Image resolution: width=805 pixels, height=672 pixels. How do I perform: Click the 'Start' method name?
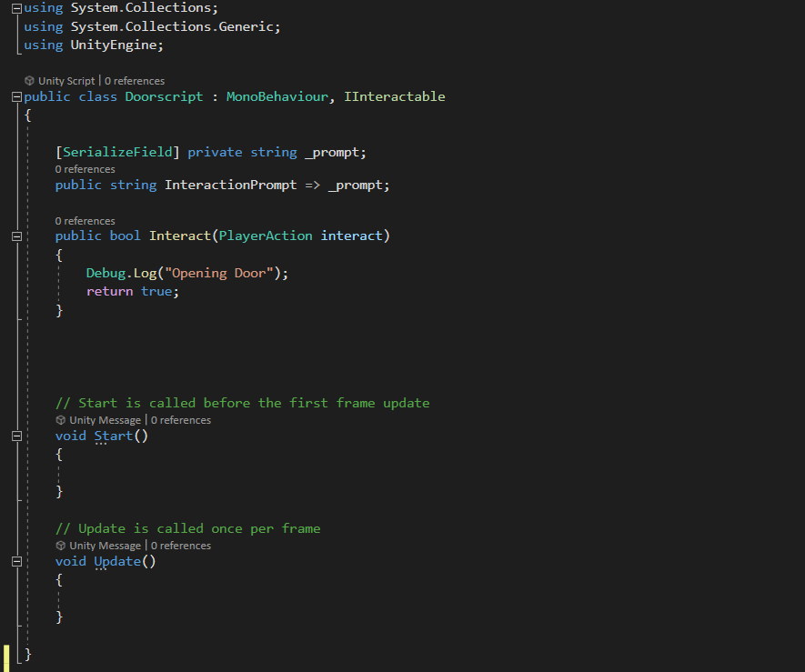point(114,436)
